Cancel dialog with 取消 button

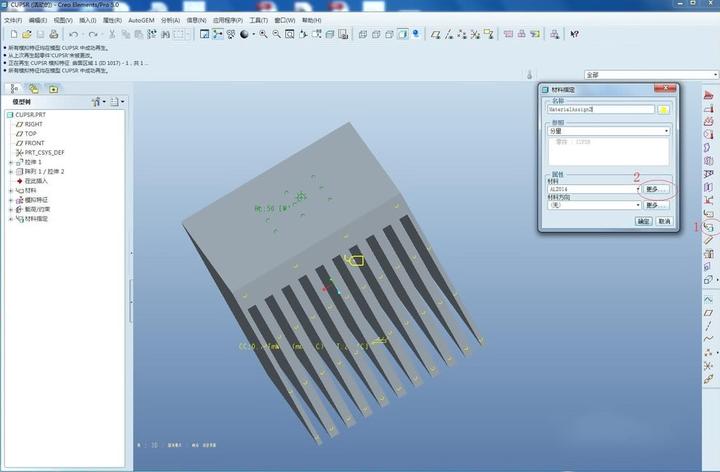pos(664,221)
